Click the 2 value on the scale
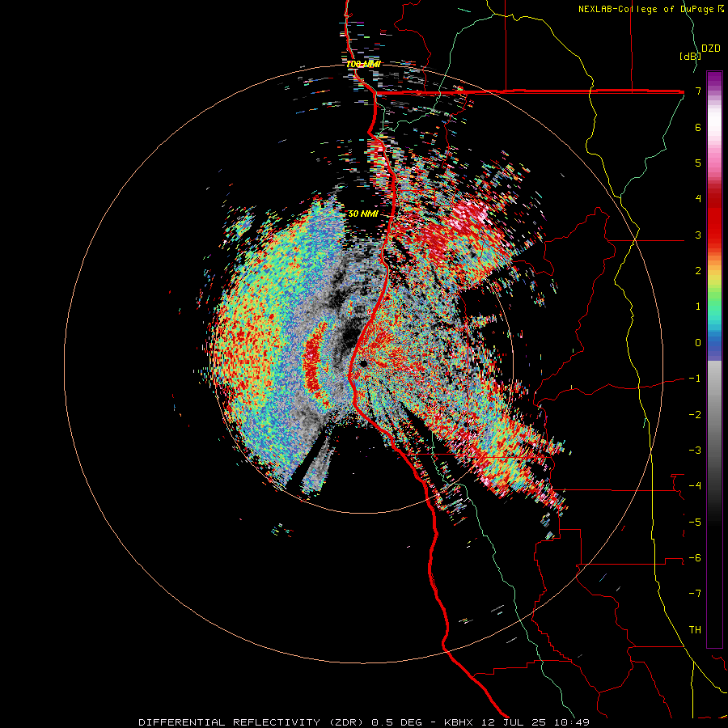Screen dimensions: 728x728 [x=698, y=271]
